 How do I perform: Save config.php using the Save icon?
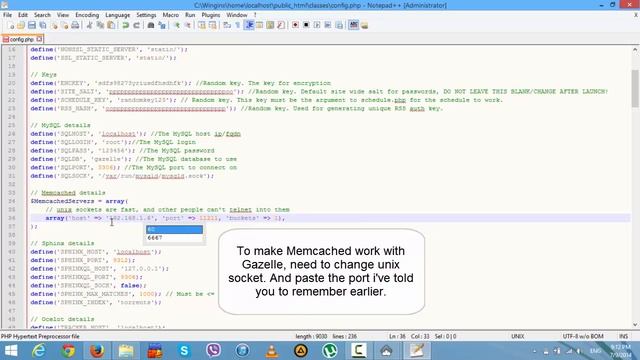pos(31,25)
